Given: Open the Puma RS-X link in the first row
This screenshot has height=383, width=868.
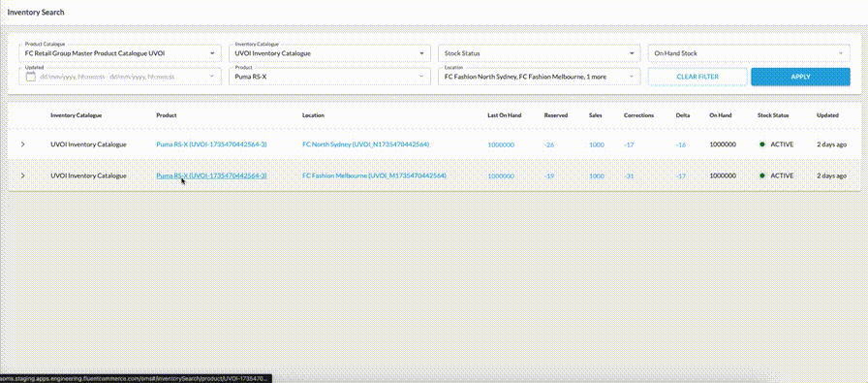Looking at the screenshot, I should (211, 144).
